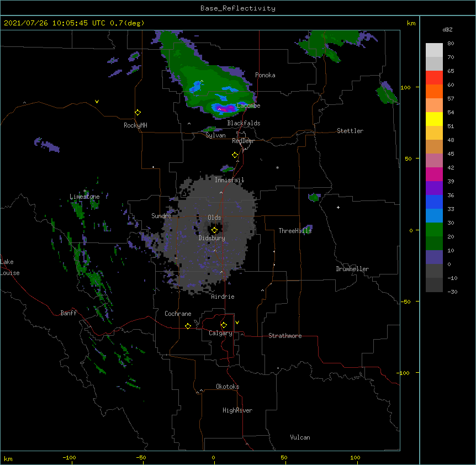Click the yellow diamond marker over Calgary
The image size is (476, 465).
pyautogui.click(x=224, y=325)
